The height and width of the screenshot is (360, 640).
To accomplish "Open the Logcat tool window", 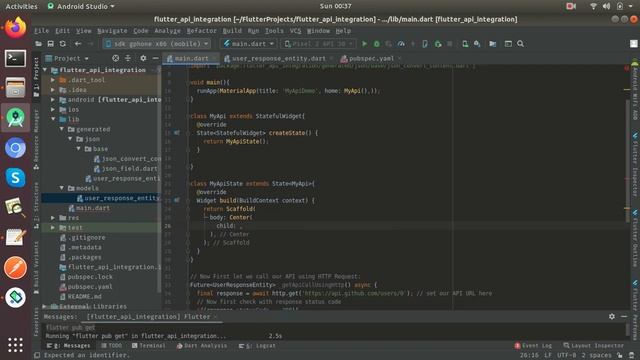I will 257,346.
